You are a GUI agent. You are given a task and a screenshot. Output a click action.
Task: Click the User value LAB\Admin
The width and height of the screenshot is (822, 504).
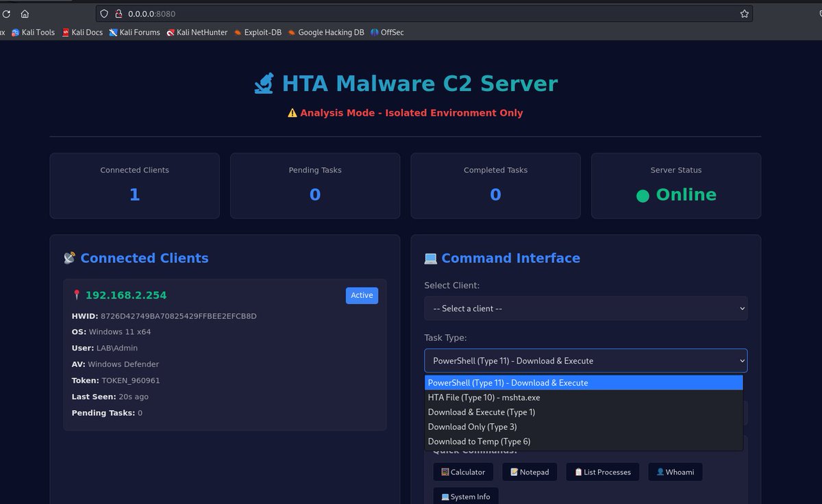pyautogui.click(x=117, y=348)
